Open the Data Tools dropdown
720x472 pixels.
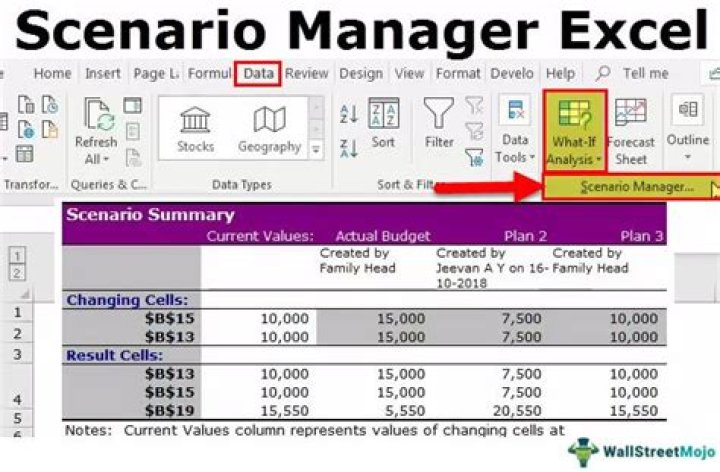[x=515, y=130]
